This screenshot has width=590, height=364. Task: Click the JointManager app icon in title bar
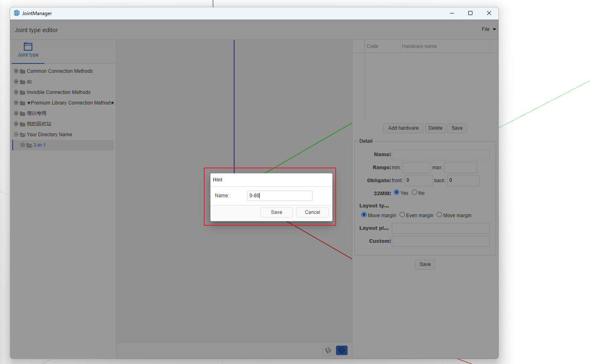click(x=17, y=13)
